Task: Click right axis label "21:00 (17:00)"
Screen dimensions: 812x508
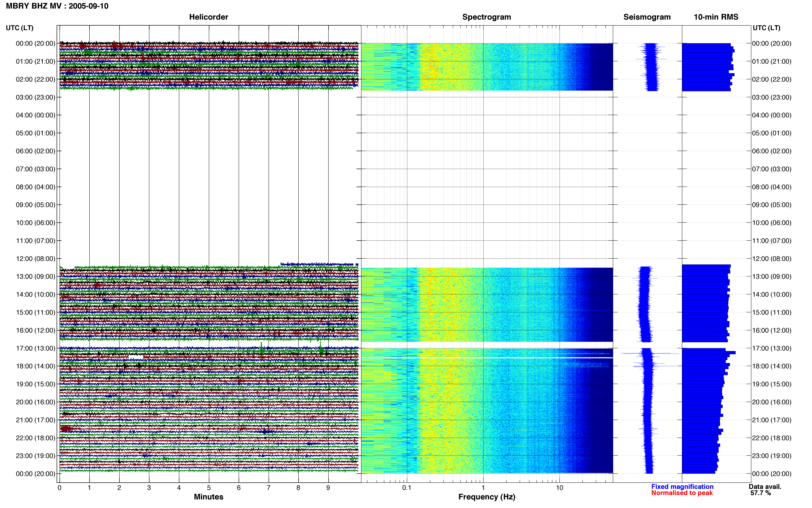Action: (x=772, y=420)
